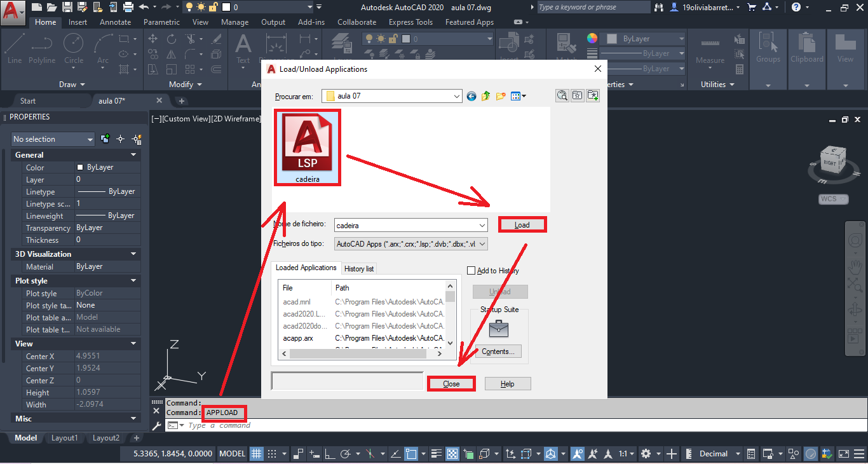
Task: Select the Mirror tool in Modify panel
Action: (172, 54)
